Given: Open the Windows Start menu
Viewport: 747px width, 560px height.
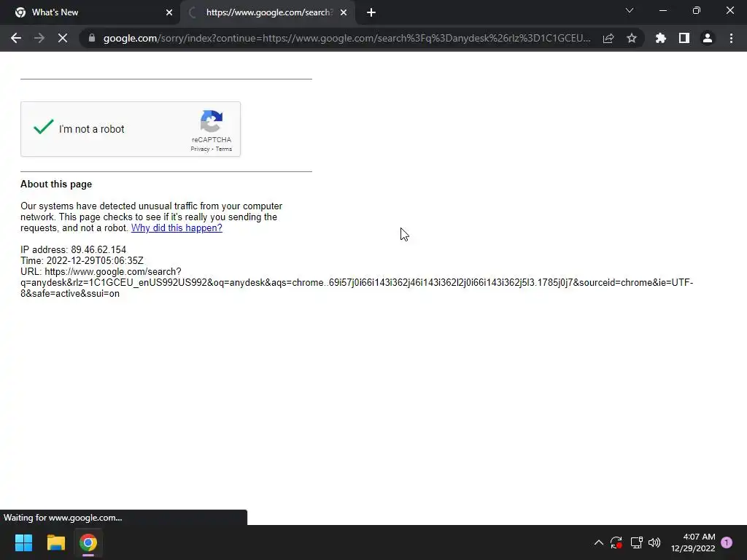Looking at the screenshot, I should [x=23, y=542].
